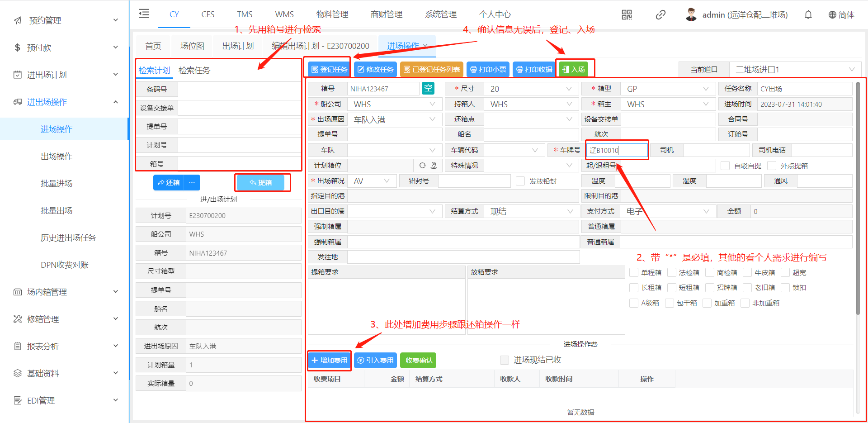Open the notification bell

(x=808, y=15)
